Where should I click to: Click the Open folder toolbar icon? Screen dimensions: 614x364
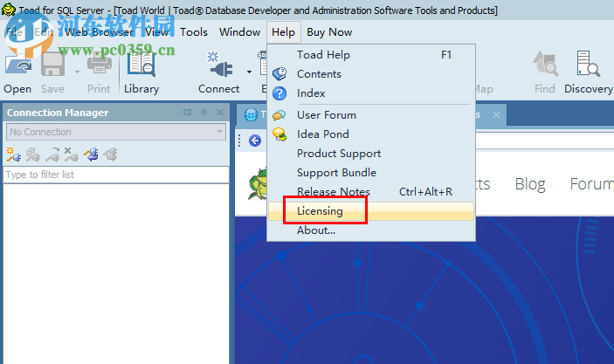click(18, 65)
